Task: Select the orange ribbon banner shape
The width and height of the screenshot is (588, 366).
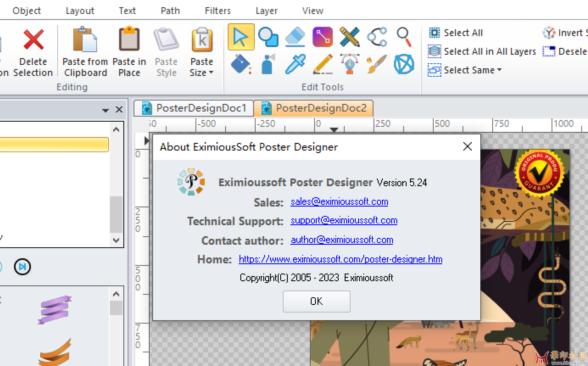Action: click(x=55, y=352)
